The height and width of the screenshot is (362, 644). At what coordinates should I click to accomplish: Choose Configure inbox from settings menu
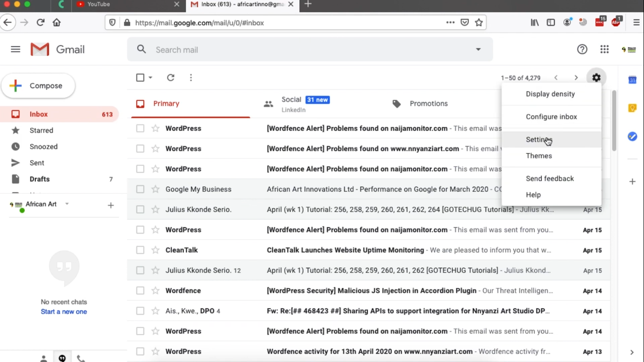click(x=552, y=117)
